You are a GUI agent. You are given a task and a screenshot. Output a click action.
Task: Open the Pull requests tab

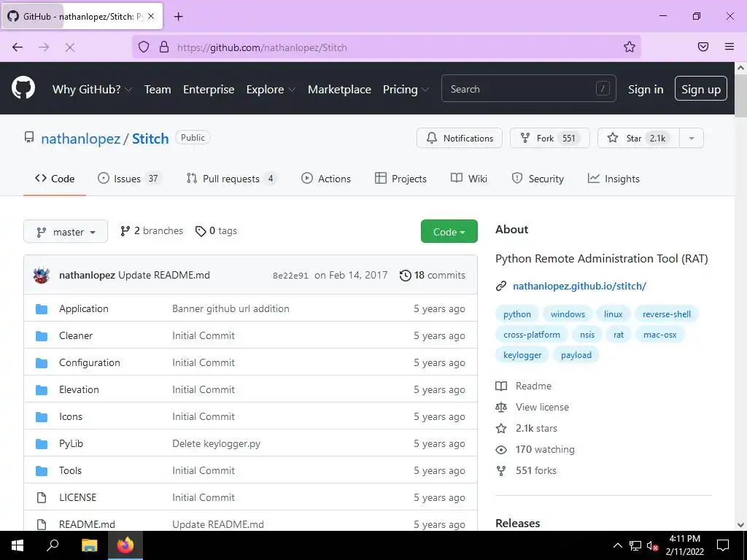pos(231,179)
